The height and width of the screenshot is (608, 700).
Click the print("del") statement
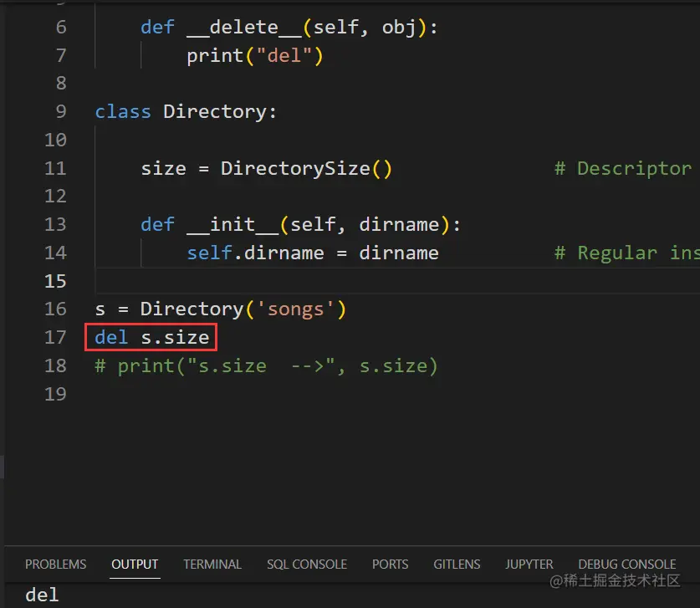tap(254, 56)
